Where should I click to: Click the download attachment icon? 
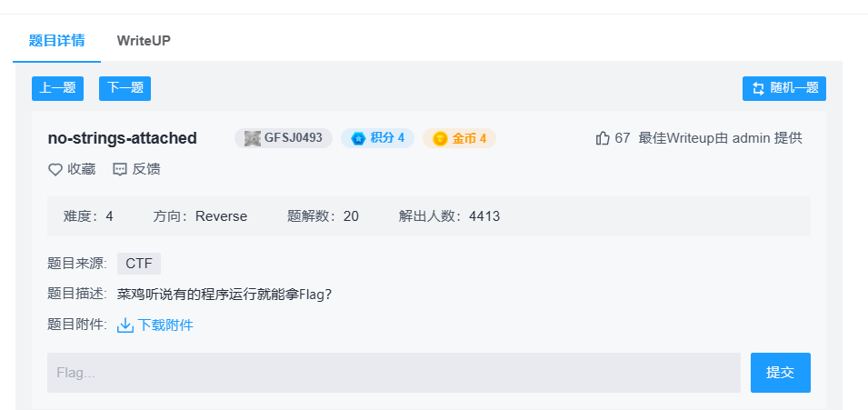click(125, 325)
